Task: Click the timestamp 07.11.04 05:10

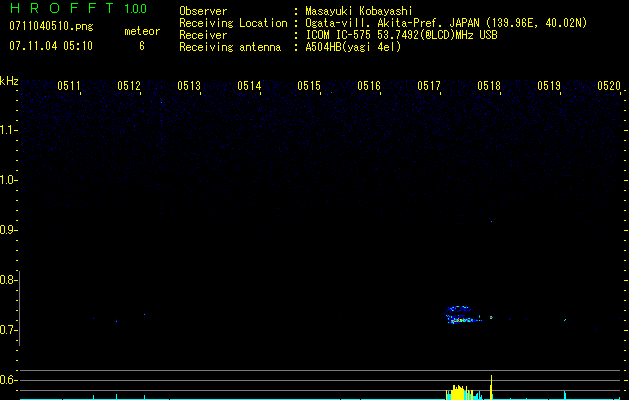Action: coord(51,46)
